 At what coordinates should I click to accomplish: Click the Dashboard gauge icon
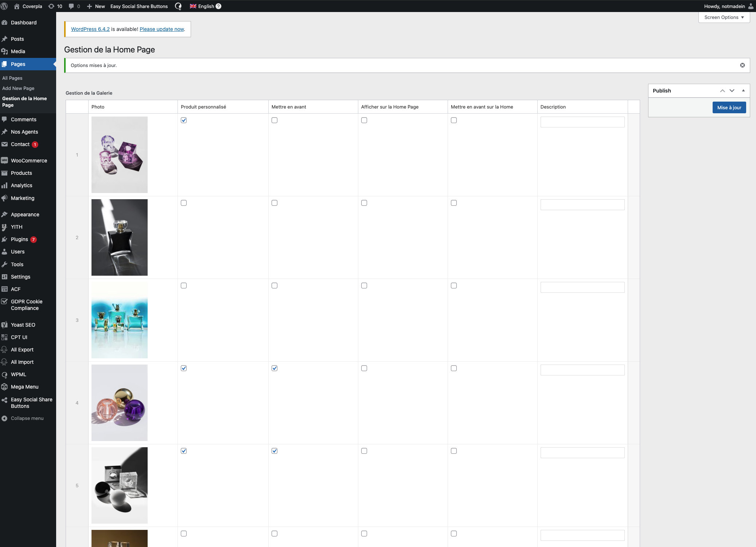(x=5, y=23)
